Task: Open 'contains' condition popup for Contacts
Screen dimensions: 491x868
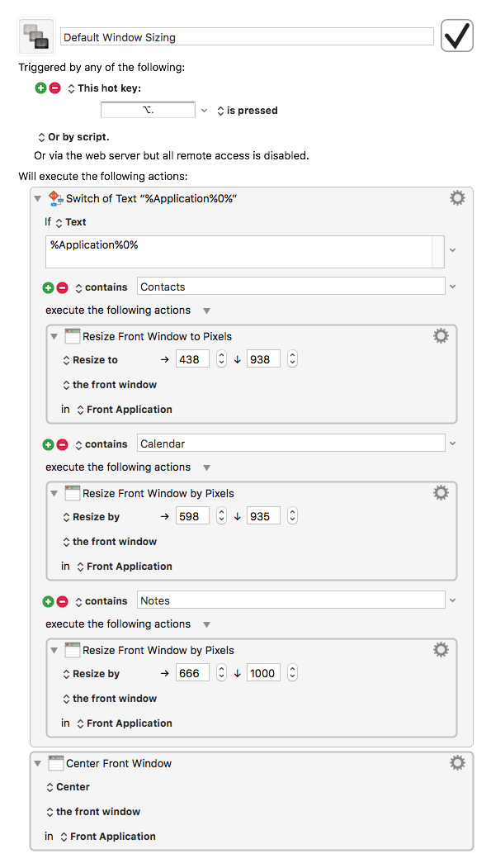Action: [102, 287]
